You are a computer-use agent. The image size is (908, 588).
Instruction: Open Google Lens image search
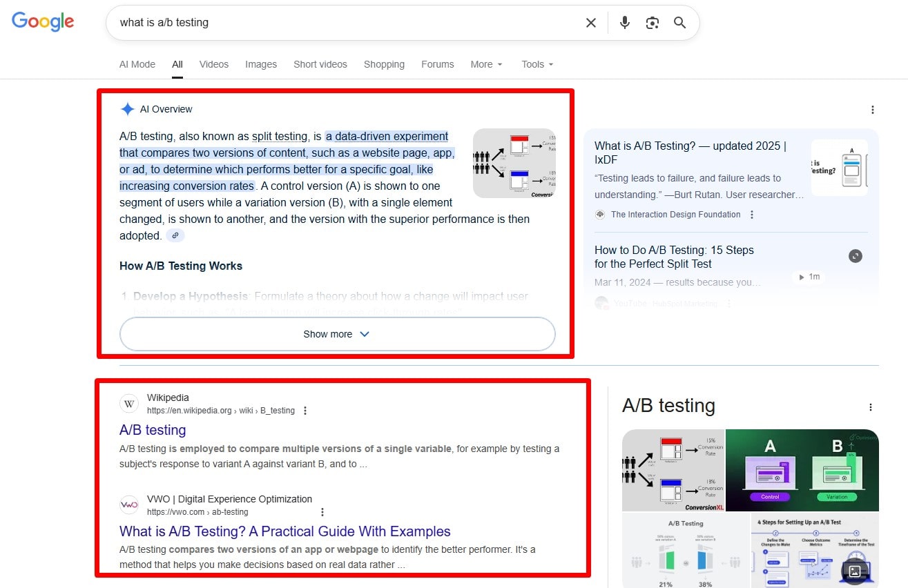tap(652, 23)
